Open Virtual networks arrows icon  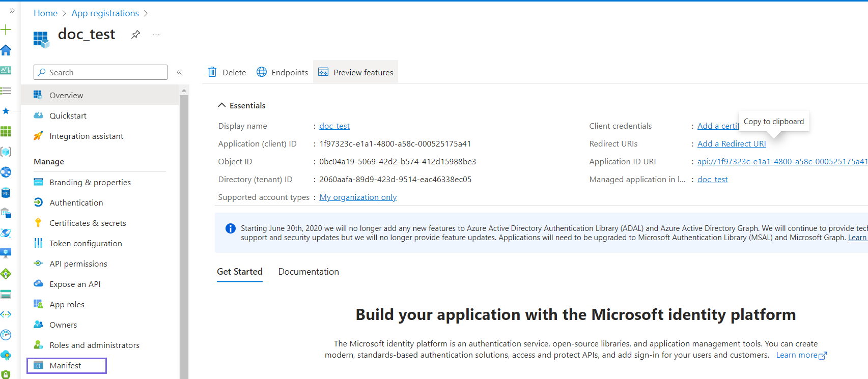6,314
